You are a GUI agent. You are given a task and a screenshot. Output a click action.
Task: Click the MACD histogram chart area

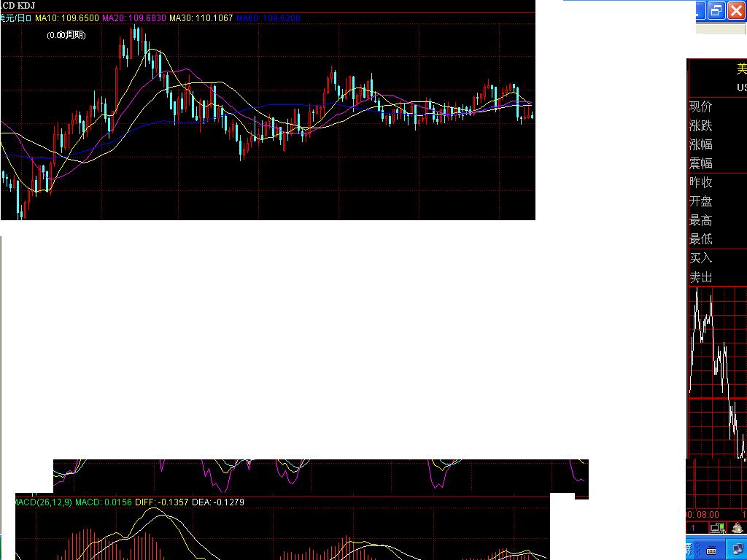(x=282, y=533)
